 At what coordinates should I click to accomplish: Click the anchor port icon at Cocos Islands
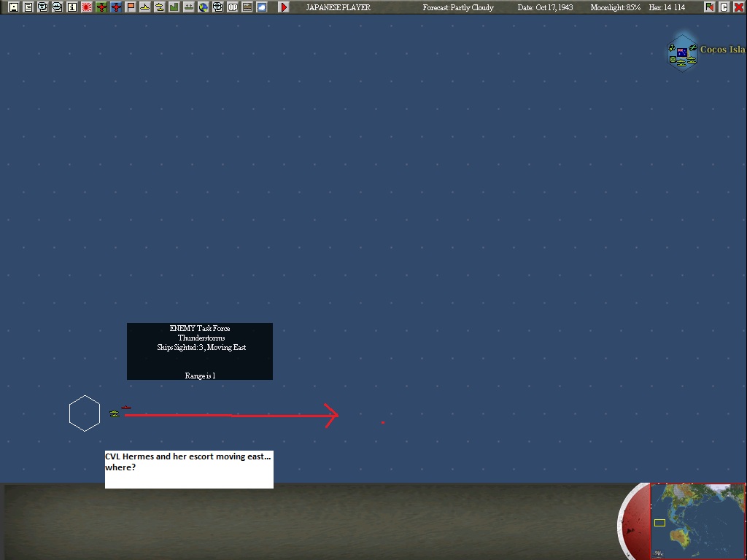pos(672,48)
